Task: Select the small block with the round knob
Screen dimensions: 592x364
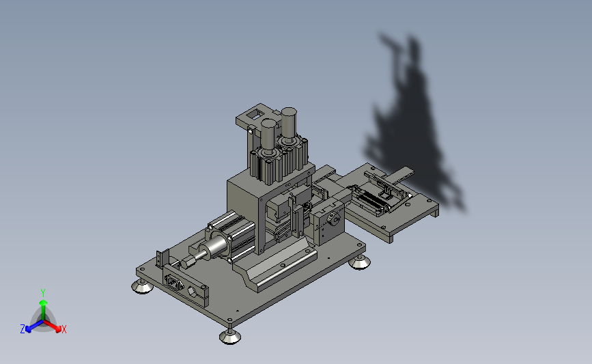Action: click(328, 223)
